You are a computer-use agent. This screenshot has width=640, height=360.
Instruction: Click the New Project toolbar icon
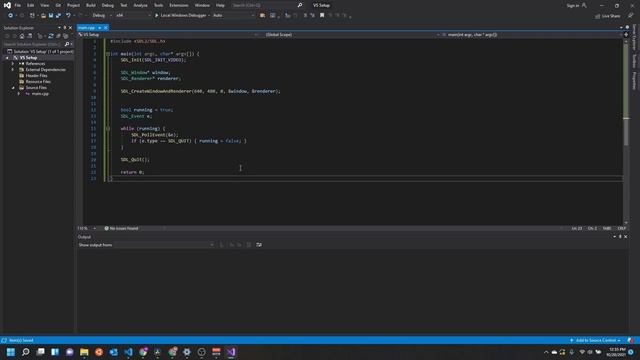tap(32, 16)
